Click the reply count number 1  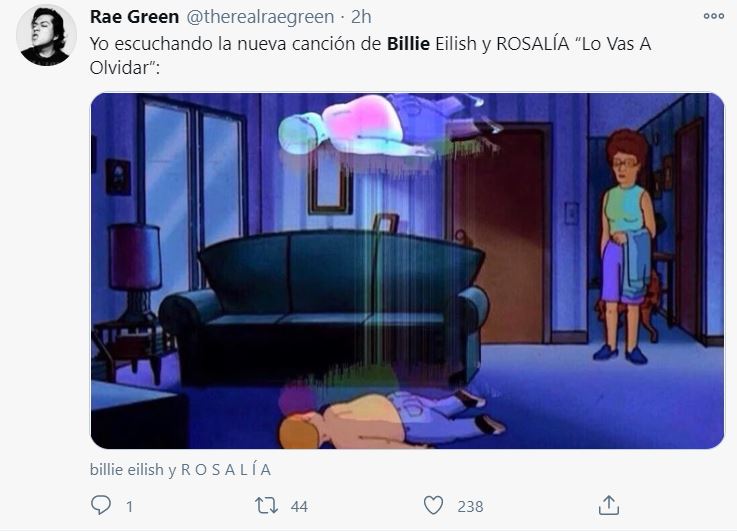pos(129,507)
